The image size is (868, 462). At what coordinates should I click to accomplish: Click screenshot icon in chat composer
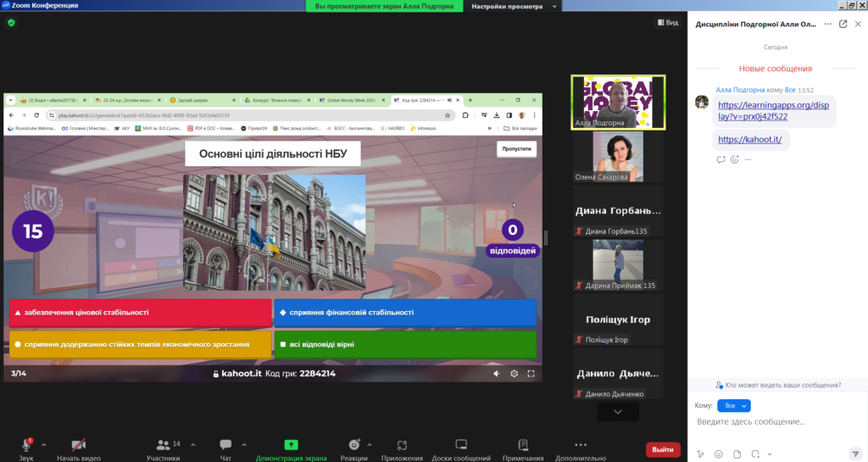755,454
